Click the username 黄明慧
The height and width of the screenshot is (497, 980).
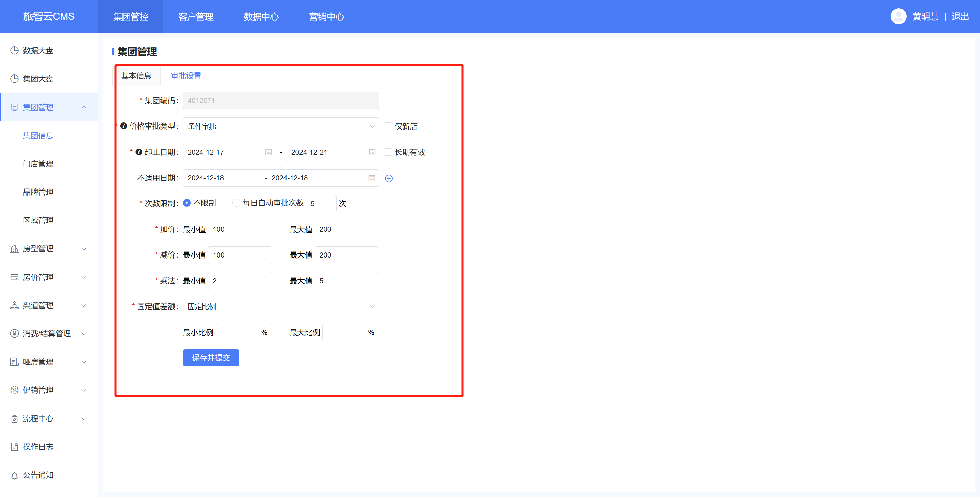click(x=925, y=16)
